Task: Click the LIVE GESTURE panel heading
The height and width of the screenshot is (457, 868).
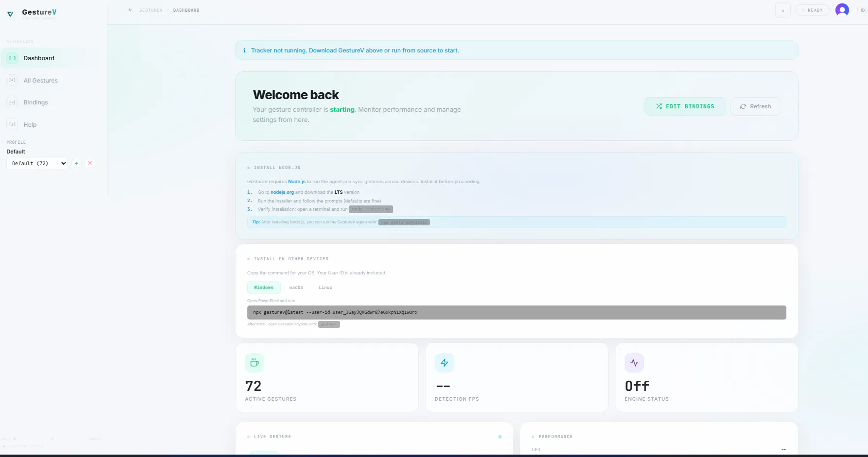Action: [272, 437]
